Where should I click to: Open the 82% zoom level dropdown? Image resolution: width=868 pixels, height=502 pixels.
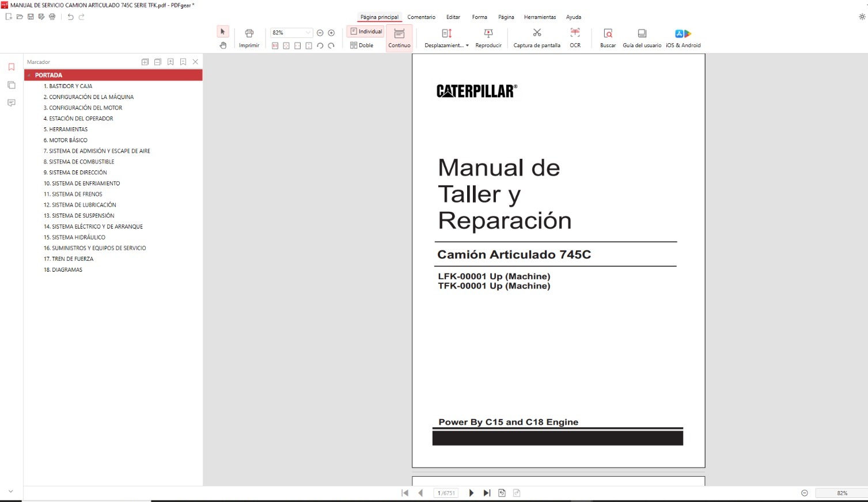point(308,33)
